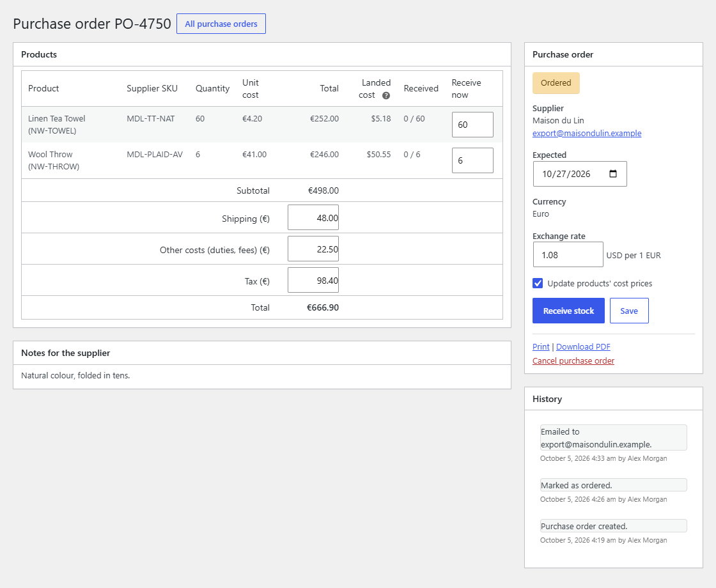Click the 'Emailed to export@maisondulin.example.' history entry
716x588 pixels.
(x=613, y=438)
